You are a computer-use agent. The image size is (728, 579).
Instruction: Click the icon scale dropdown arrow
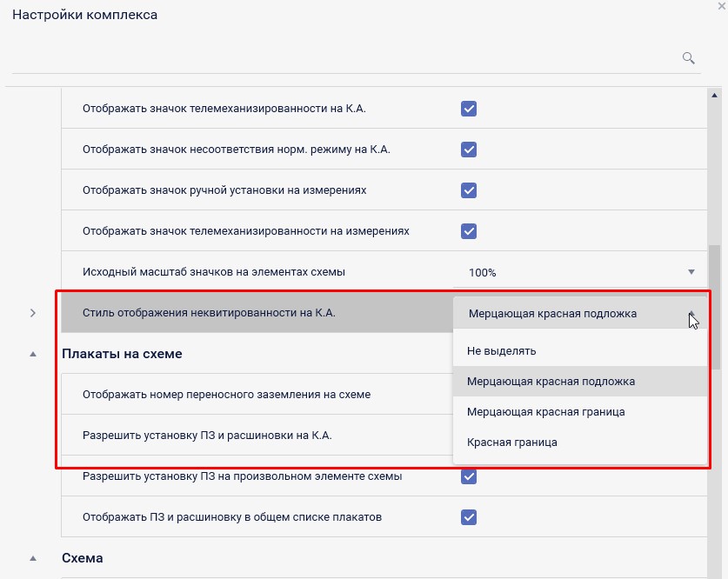[691, 272]
